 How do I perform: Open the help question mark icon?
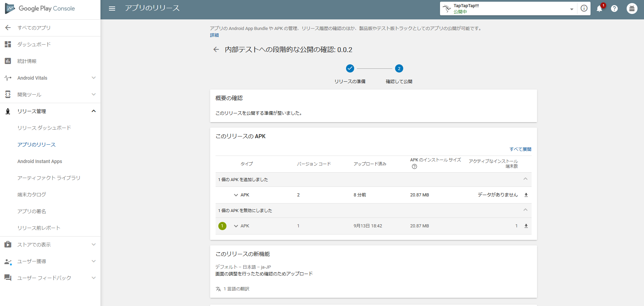(614, 9)
